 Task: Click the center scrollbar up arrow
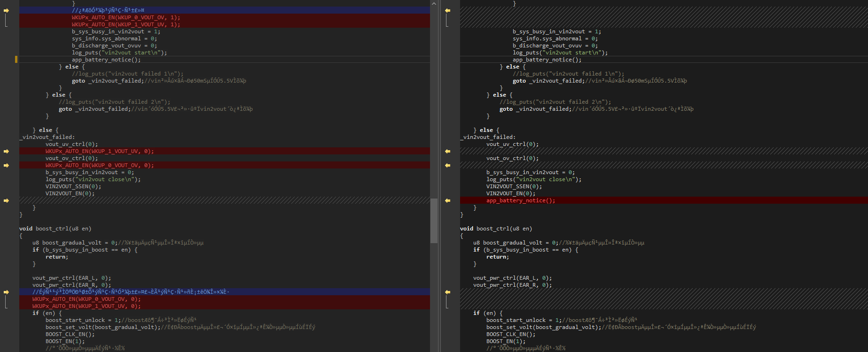tap(434, 4)
